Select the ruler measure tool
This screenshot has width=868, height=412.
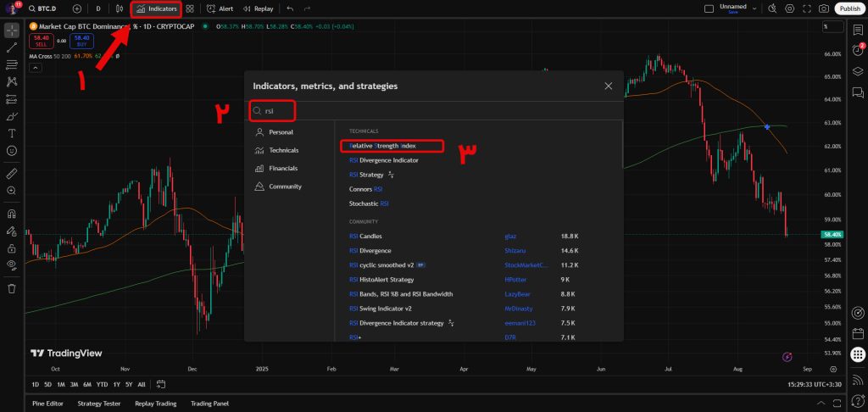tap(12, 174)
